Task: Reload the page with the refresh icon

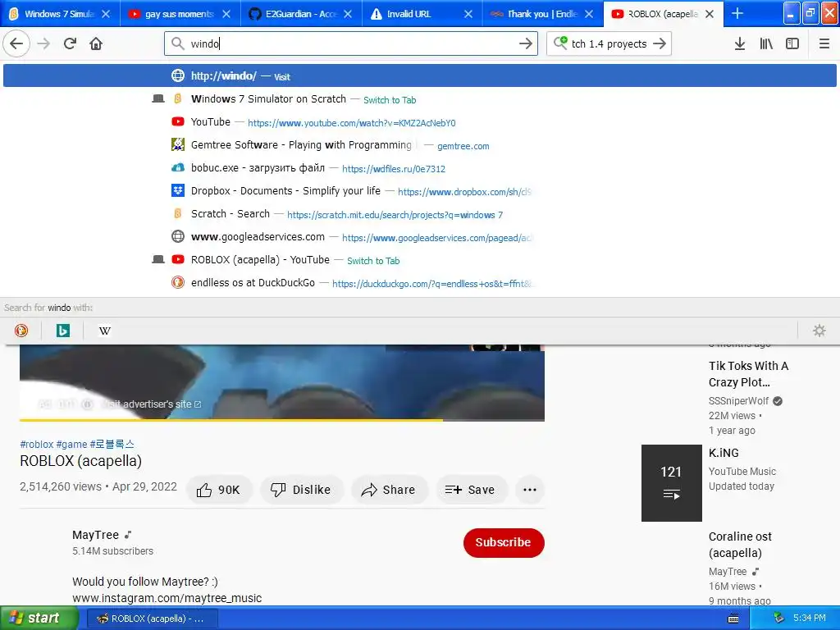Action: 70,43
